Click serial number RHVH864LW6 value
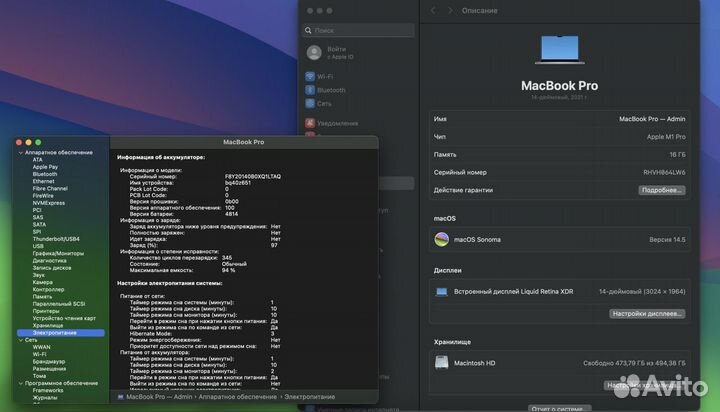 pos(664,172)
